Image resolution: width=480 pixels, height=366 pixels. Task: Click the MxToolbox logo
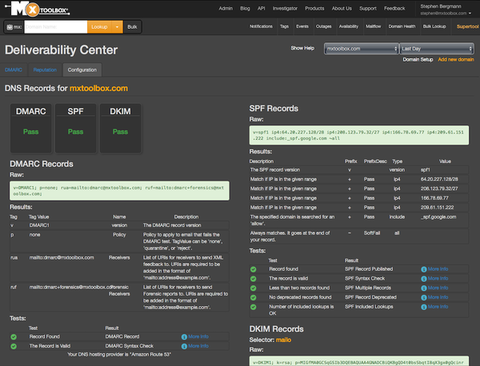[38, 9]
